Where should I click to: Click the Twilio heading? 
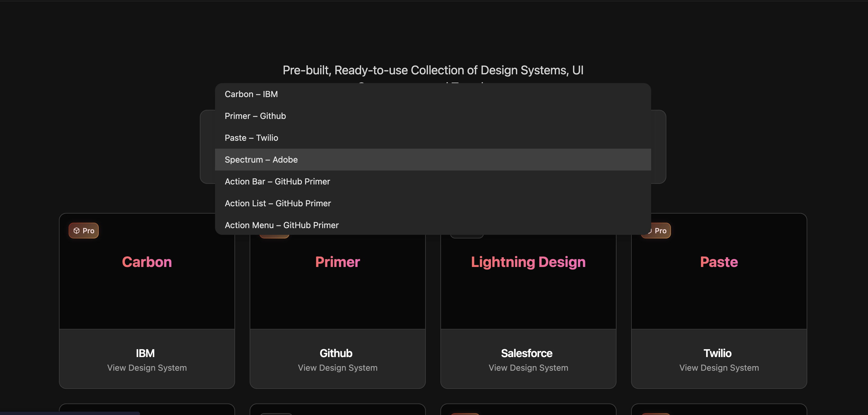(717, 353)
